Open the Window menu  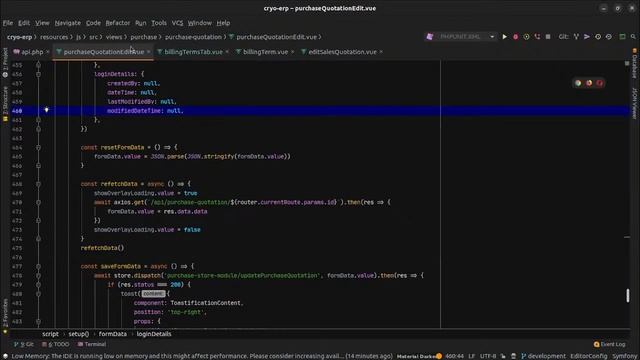click(200, 23)
